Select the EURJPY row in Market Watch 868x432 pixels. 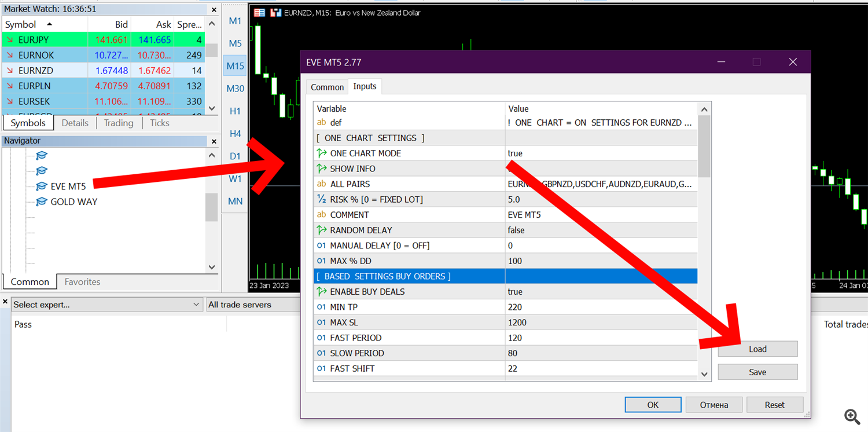104,40
